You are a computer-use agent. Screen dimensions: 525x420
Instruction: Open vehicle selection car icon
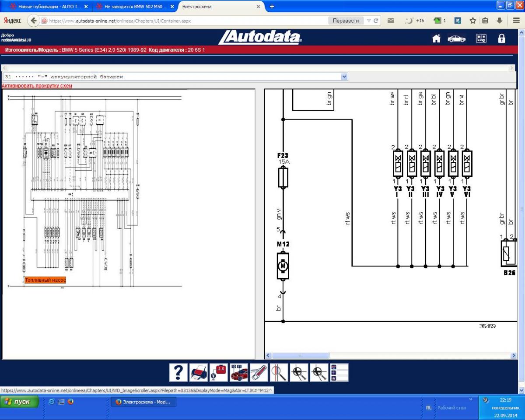tap(457, 38)
